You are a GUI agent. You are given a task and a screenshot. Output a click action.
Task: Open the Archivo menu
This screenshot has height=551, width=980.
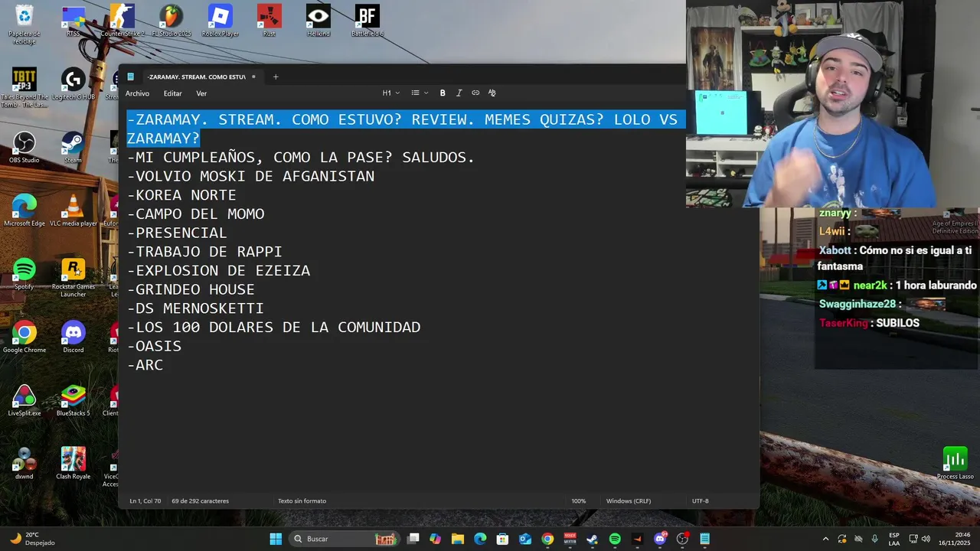138,93
